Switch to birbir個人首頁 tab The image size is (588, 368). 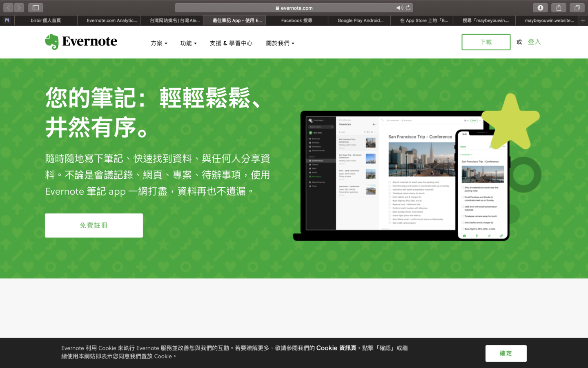[x=46, y=20]
